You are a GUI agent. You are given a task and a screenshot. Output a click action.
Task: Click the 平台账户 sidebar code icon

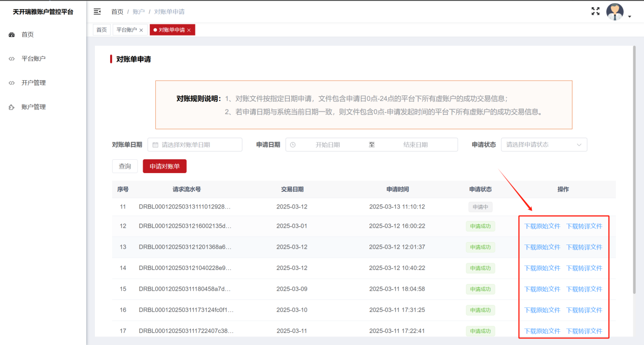pos(12,59)
